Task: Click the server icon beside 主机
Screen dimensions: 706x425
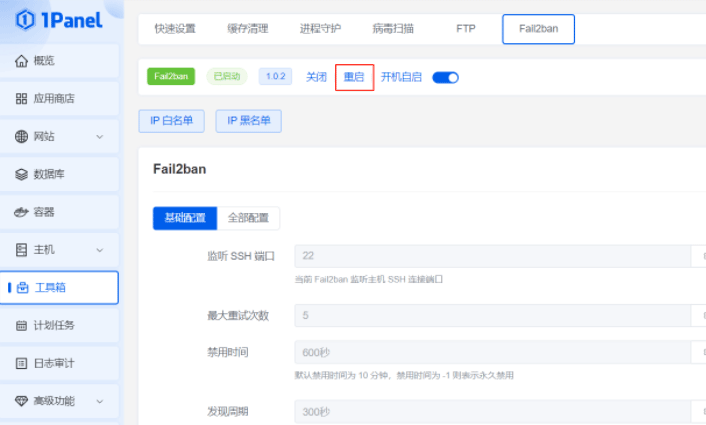Action: 21,250
